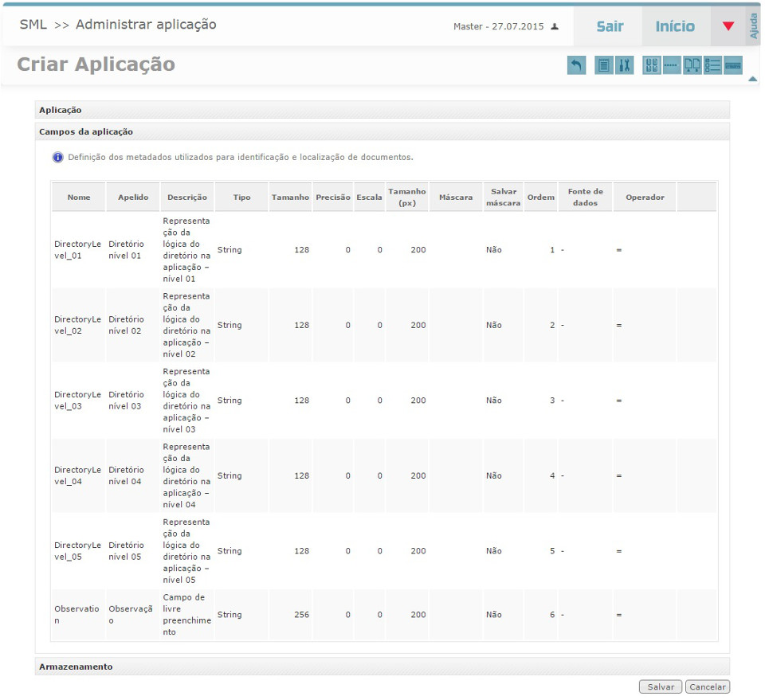Collapse the Campos da aplicação section
765x700 pixels.
86,131
